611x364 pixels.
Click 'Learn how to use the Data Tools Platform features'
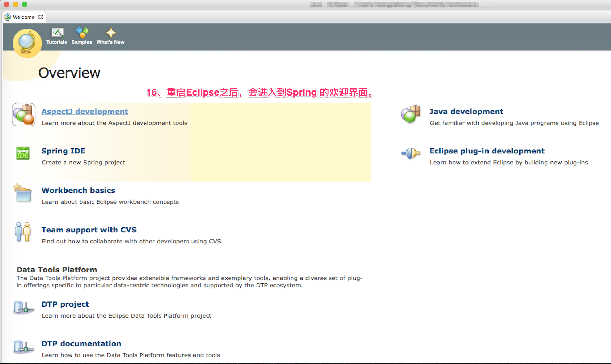(131, 355)
